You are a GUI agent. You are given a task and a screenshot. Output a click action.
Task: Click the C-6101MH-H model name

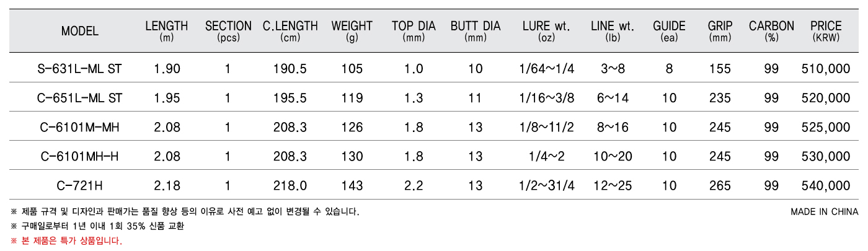pyautogui.click(x=80, y=157)
